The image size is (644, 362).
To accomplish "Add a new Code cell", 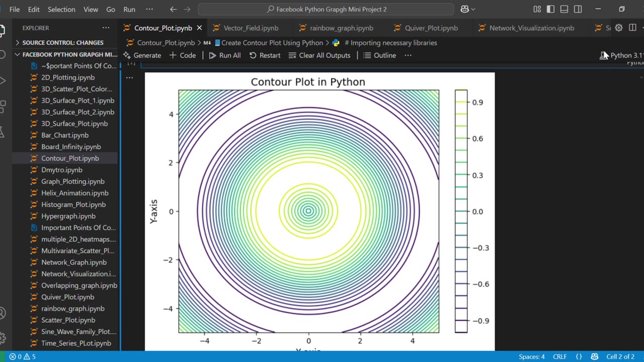I will tap(183, 55).
